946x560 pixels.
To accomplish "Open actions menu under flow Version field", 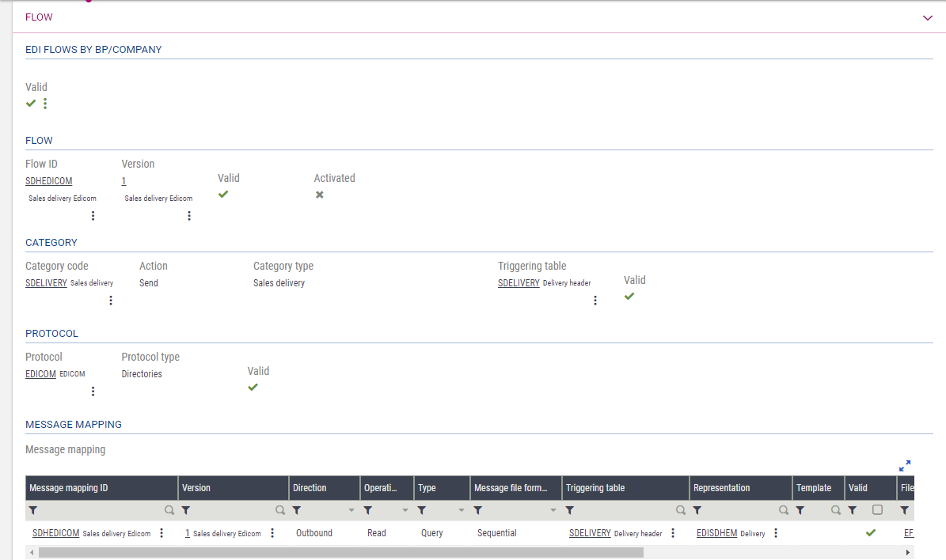I will tap(188, 215).
